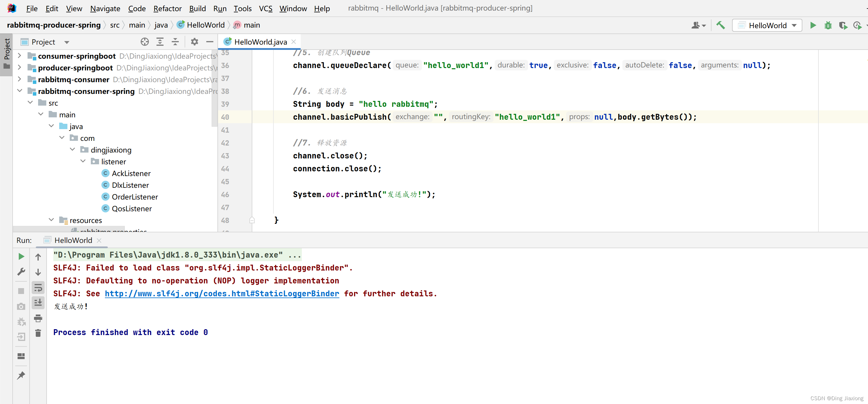Close the HelloWorld.java editor tab
This screenshot has height=404, width=868.
(x=294, y=42)
